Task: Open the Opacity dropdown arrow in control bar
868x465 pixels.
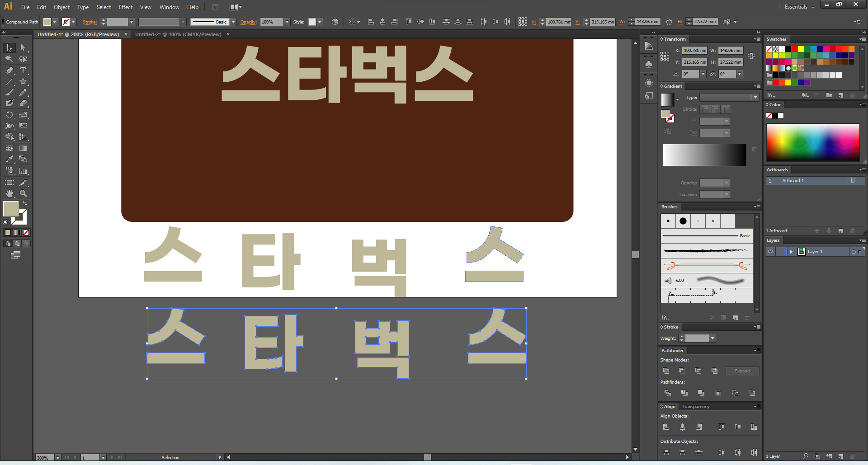Action: tap(287, 22)
